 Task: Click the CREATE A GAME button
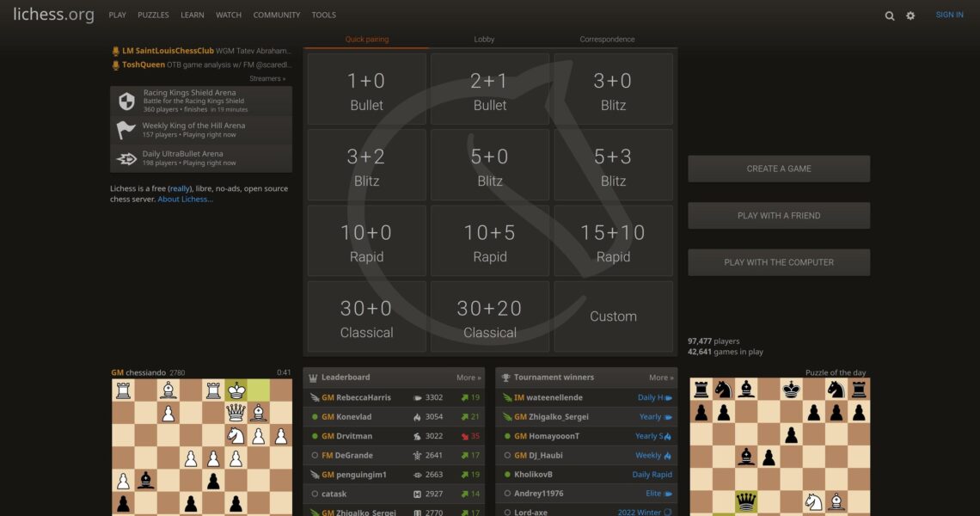point(779,169)
